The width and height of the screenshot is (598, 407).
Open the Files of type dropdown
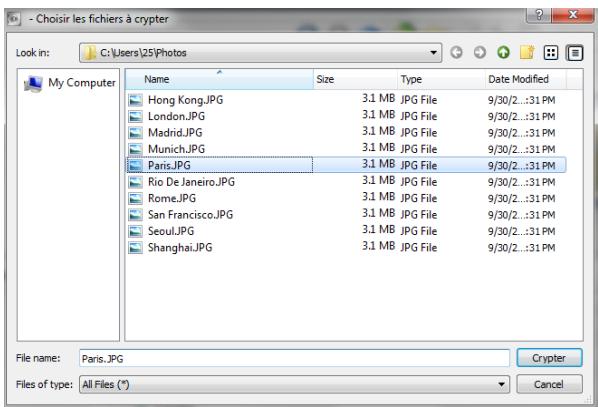pyautogui.click(x=294, y=384)
